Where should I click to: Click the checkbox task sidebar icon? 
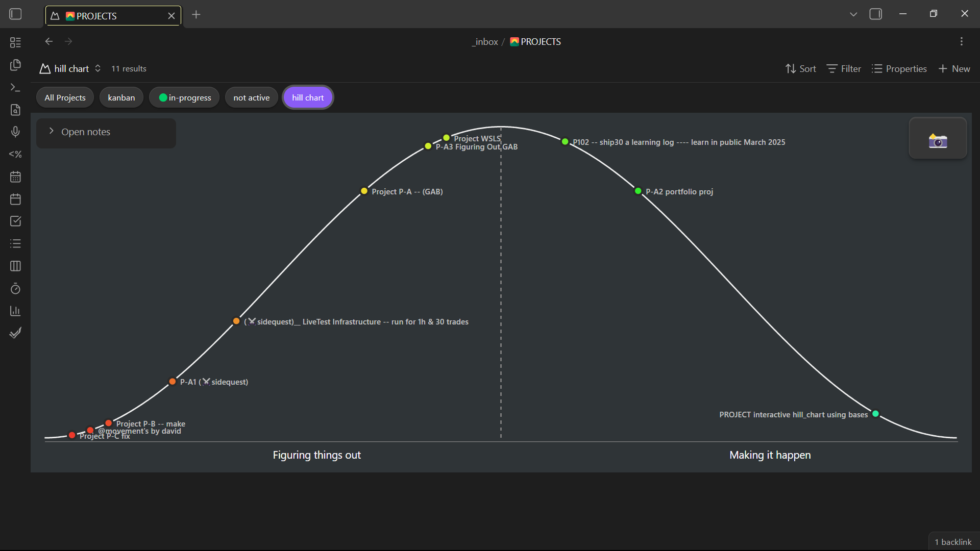(x=15, y=221)
